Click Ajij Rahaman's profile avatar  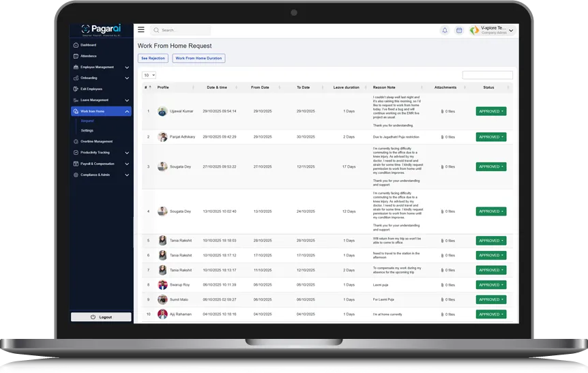(x=162, y=314)
